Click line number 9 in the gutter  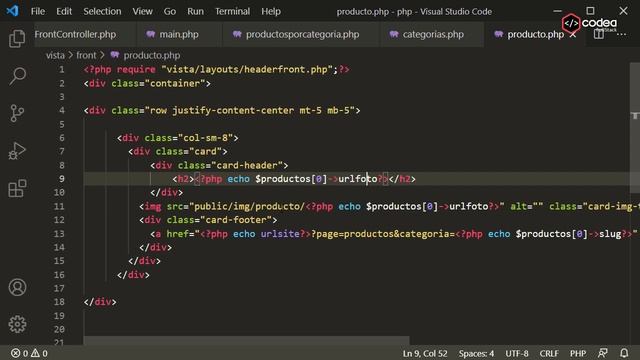point(61,179)
